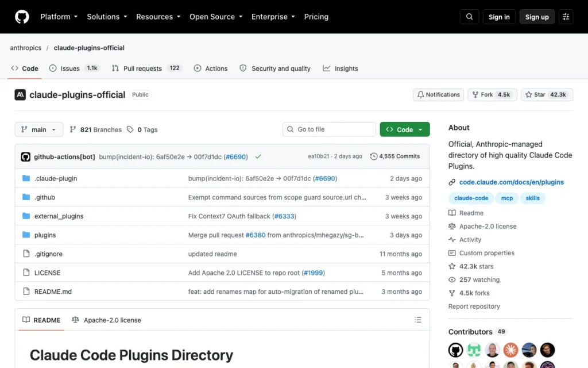Click Report repository link
This screenshot has width=588, height=368.
click(x=474, y=306)
